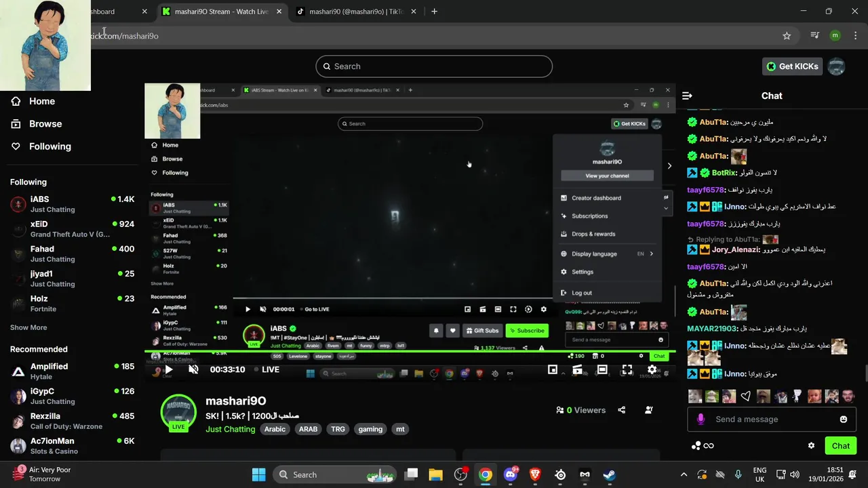
Task: Open a new browser tab
Action: point(434,12)
